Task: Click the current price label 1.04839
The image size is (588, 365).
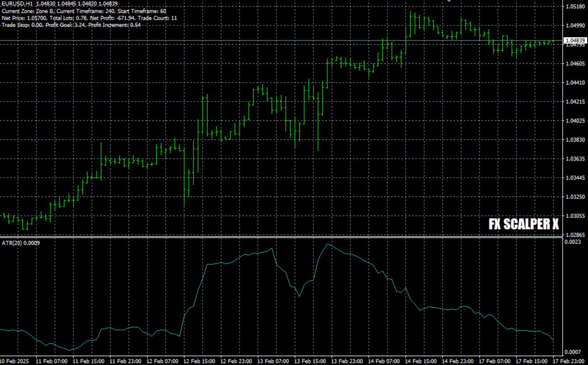Action: [576, 41]
